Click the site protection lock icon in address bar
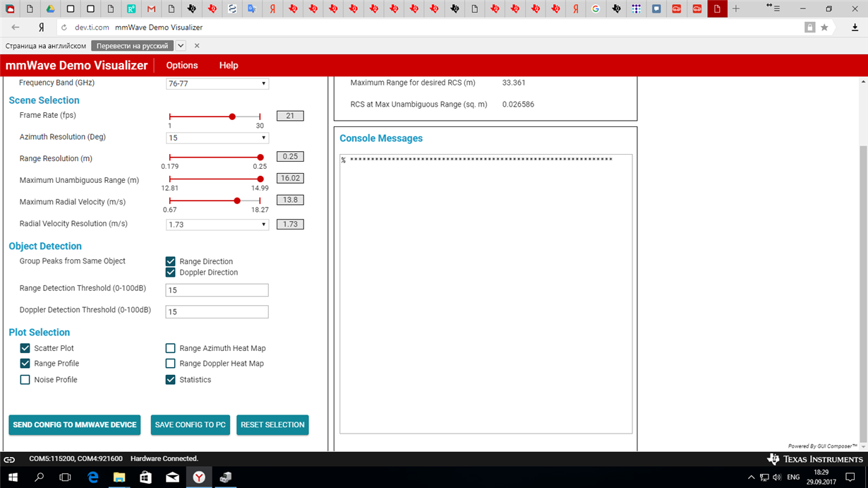Viewport: 868px width, 488px height. (x=809, y=27)
